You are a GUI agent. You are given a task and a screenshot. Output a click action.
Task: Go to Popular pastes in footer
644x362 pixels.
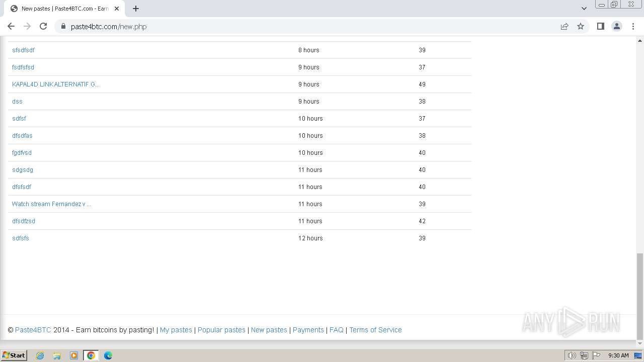221,330
